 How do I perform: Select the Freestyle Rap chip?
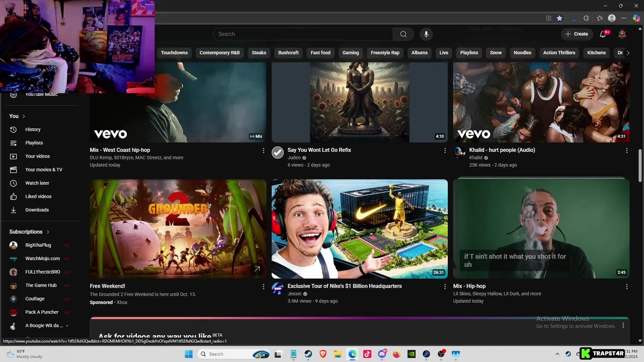[x=385, y=53]
